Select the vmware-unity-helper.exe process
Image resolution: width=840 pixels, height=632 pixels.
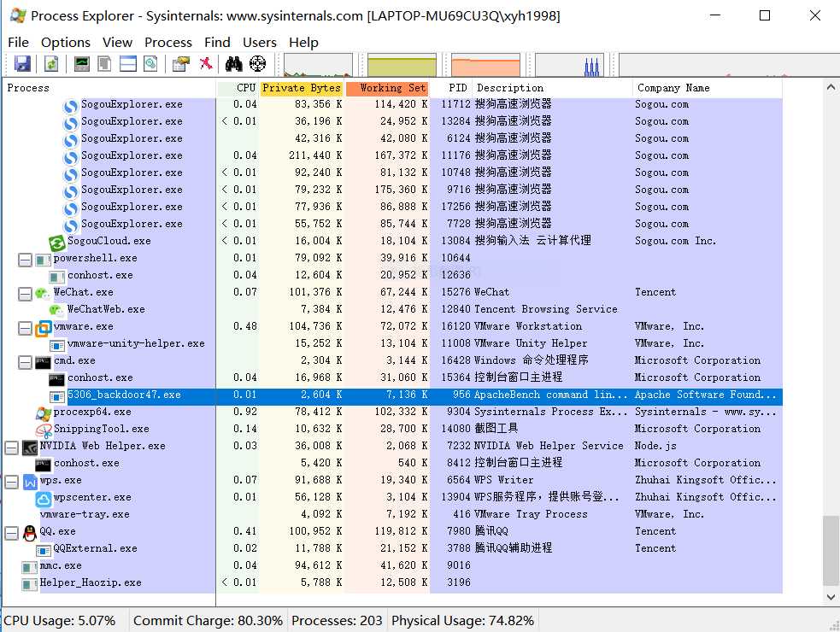(136, 343)
